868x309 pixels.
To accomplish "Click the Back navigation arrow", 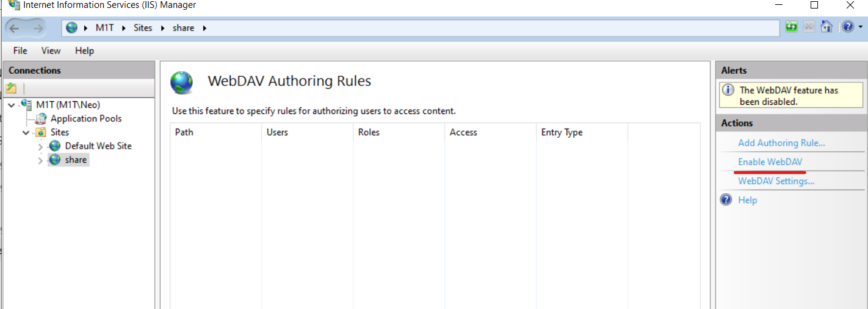I will click(15, 28).
